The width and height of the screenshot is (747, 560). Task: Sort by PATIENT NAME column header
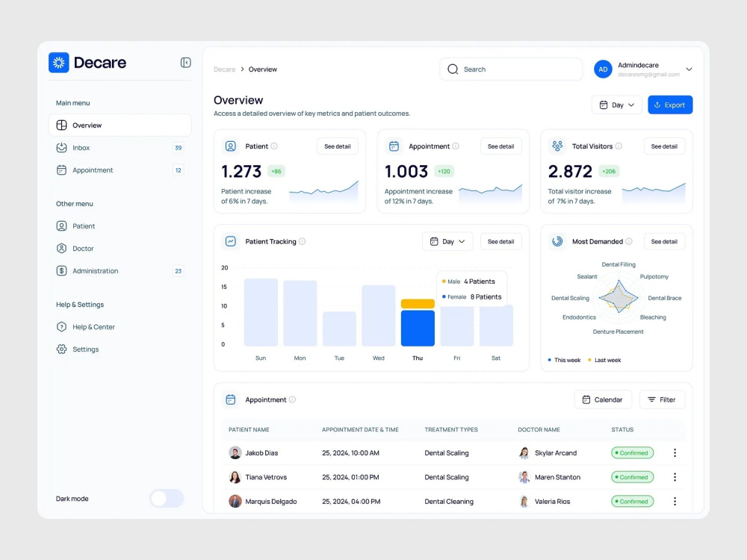tap(249, 429)
